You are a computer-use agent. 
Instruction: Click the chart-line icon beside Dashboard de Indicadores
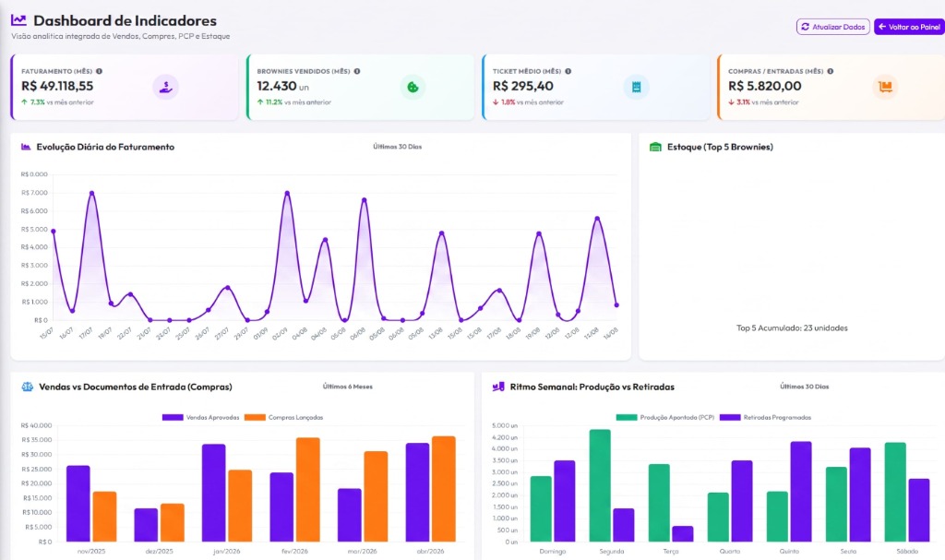18,20
